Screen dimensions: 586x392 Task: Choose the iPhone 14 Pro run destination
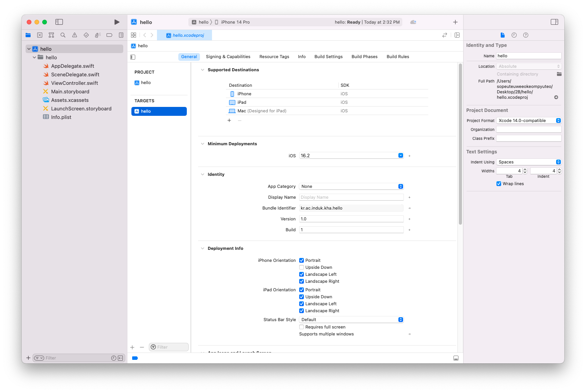click(x=232, y=22)
